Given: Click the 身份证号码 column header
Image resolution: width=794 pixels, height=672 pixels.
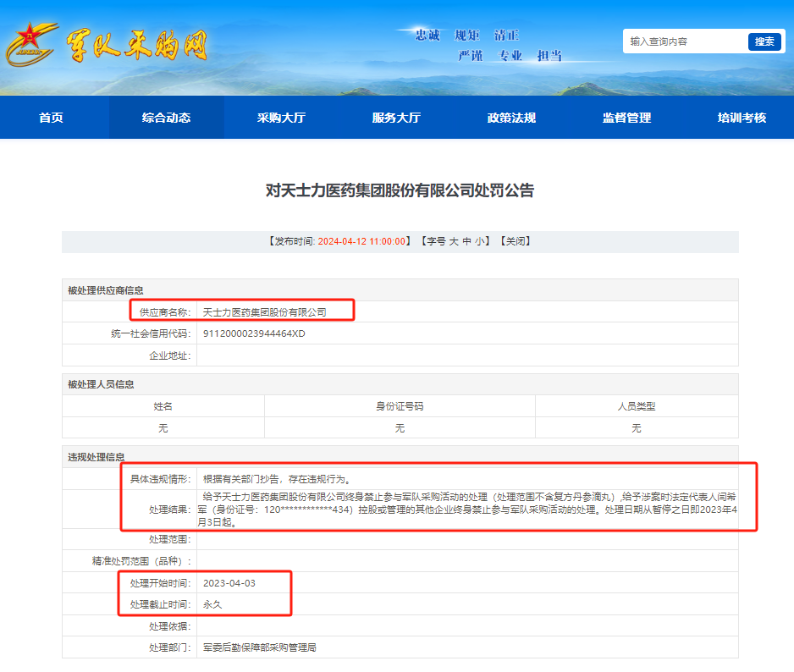Looking at the screenshot, I should click(x=400, y=406).
